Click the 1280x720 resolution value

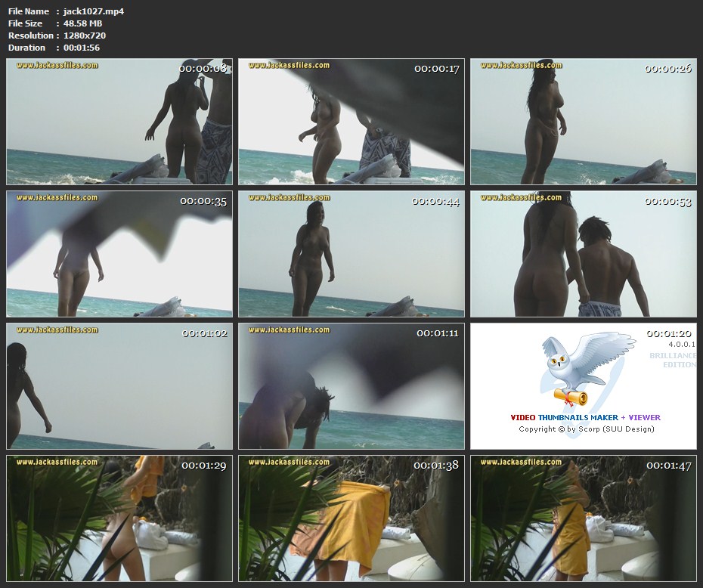(85, 36)
